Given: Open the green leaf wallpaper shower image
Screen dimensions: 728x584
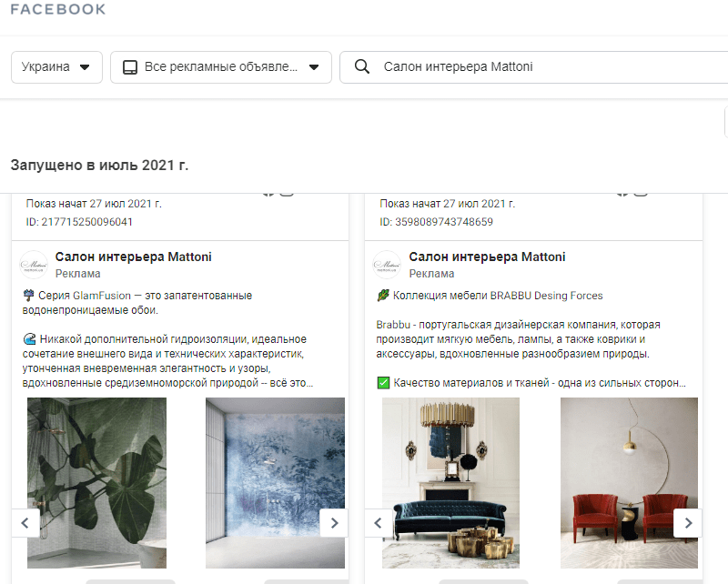Looking at the screenshot, I should (x=96, y=483).
